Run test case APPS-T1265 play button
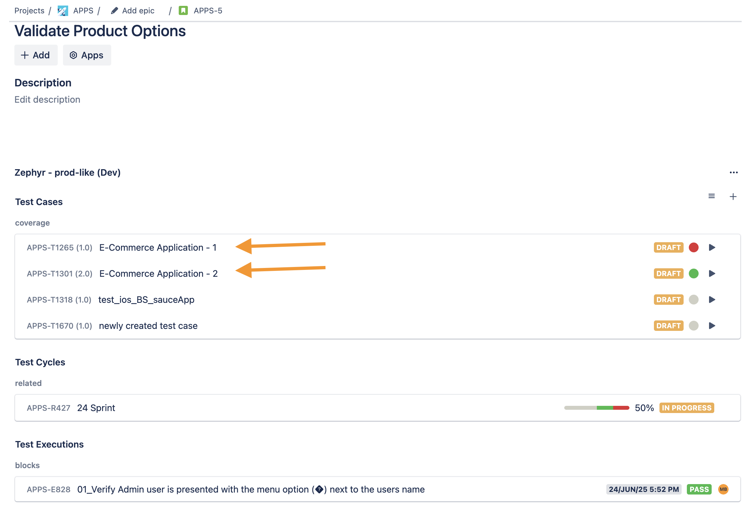 (x=712, y=247)
